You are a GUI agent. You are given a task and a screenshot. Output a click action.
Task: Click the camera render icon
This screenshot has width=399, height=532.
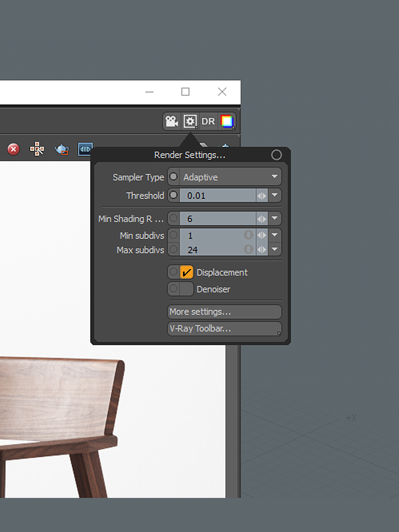172,121
